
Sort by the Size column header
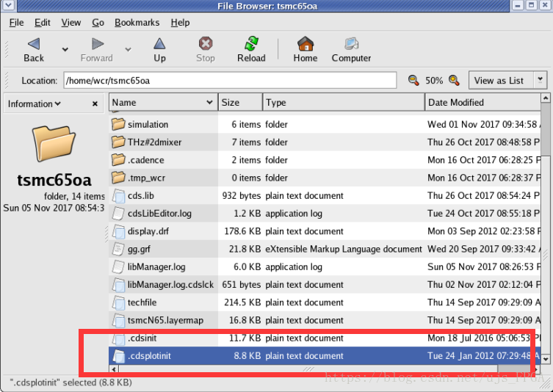point(239,103)
